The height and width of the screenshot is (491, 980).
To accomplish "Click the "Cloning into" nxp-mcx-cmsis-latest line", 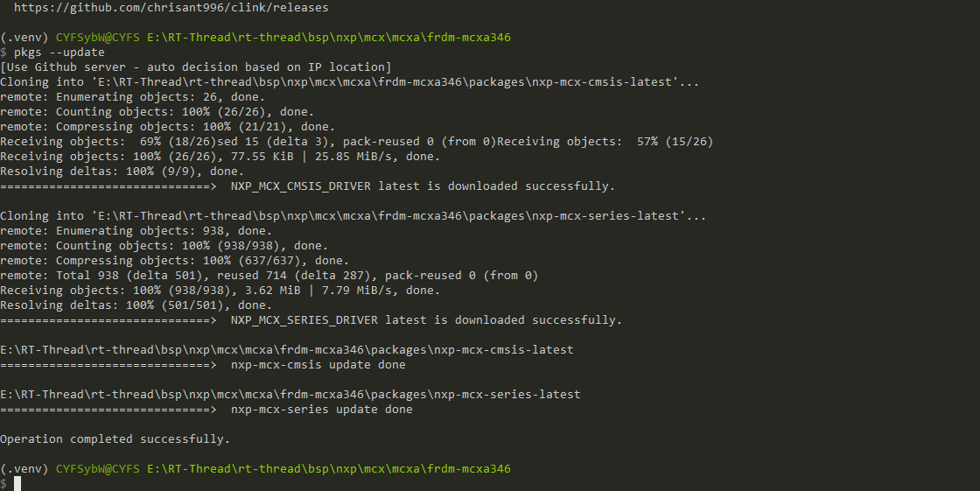I will pos(350,81).
